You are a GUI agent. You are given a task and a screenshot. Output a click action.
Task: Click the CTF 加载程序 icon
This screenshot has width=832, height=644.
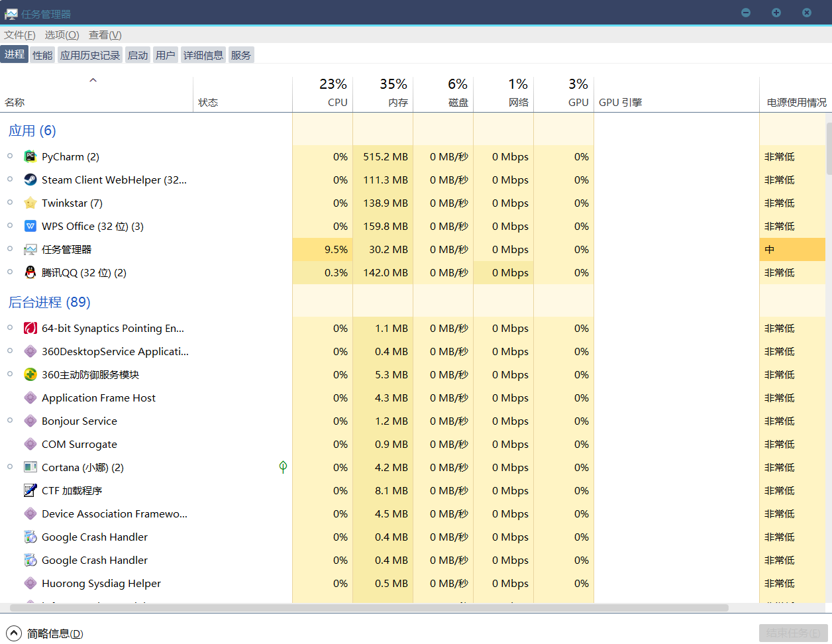30,491
